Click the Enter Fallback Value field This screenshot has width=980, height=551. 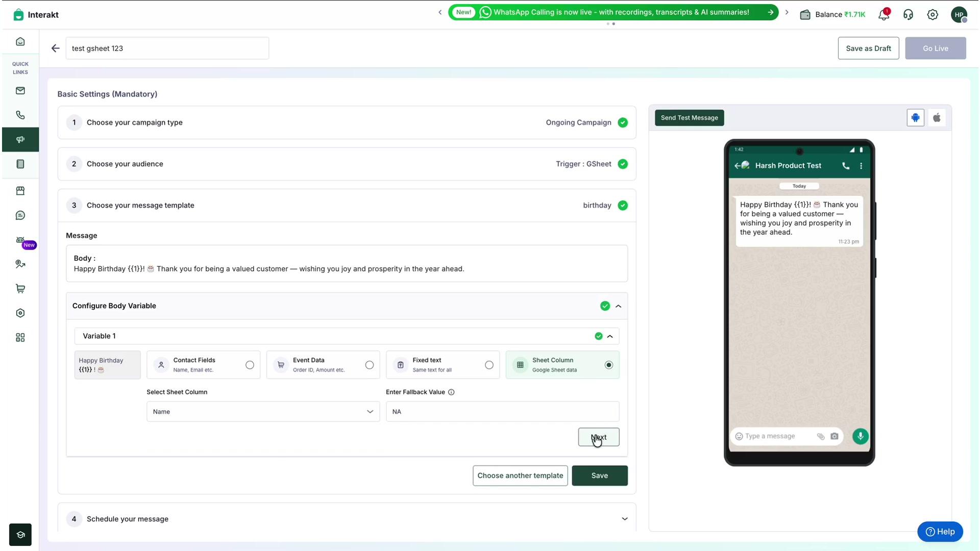502,412
